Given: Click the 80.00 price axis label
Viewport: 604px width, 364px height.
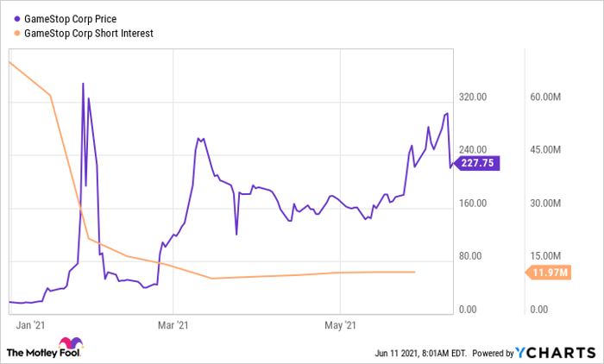Looking at the screenshot, I should (475, 256).
